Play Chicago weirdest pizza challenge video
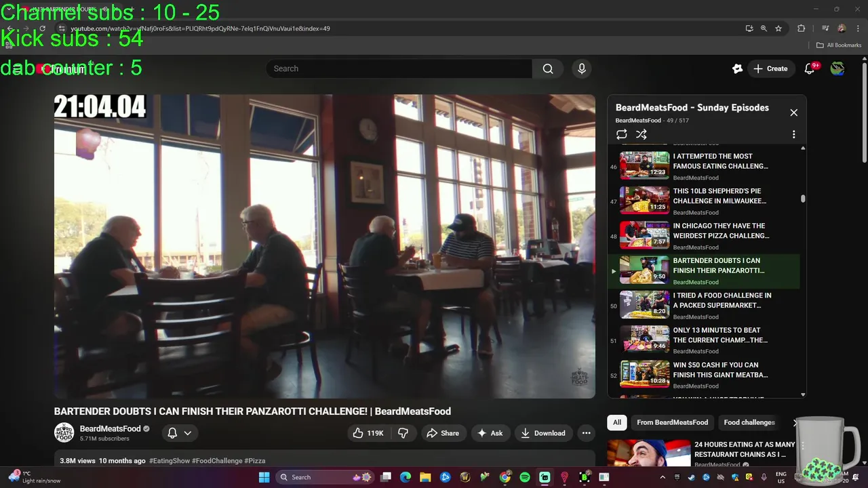This screenshot has height=488, width=868. (x=703, y=235)
